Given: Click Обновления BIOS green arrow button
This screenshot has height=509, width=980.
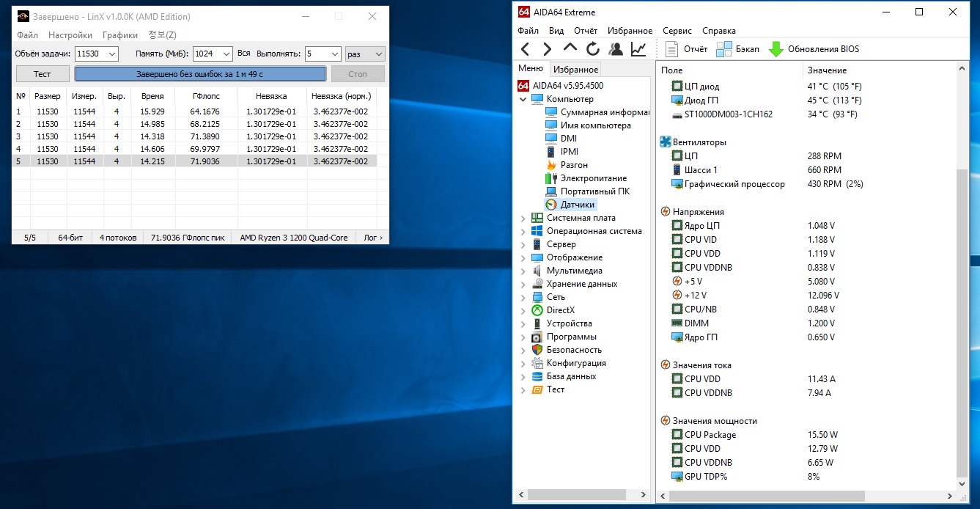Looking at the screenshot, I should tap(814, 49).
